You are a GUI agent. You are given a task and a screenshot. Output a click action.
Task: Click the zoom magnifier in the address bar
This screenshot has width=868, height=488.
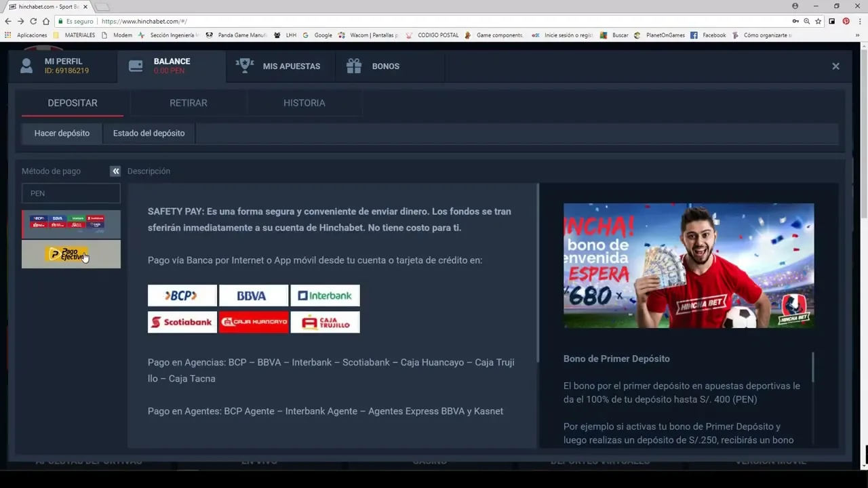tap(807, 21)
